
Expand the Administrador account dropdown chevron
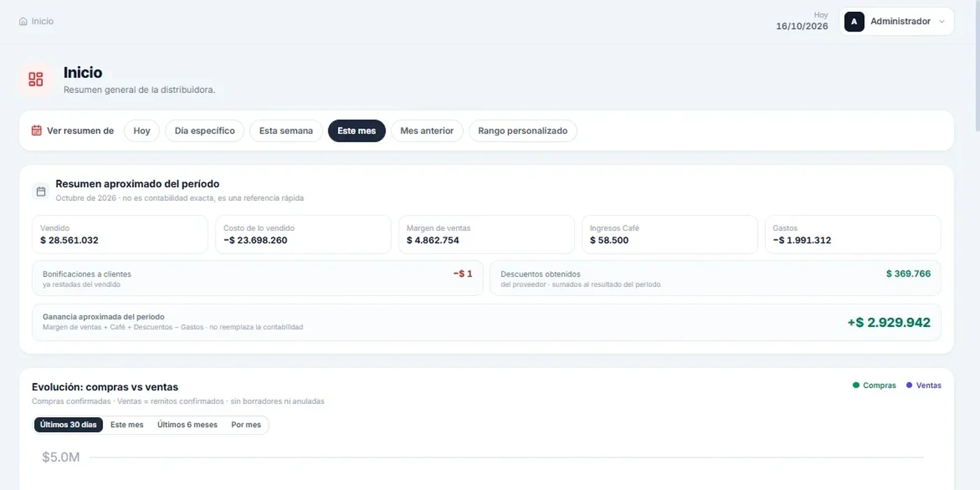[x=941, y=22]
